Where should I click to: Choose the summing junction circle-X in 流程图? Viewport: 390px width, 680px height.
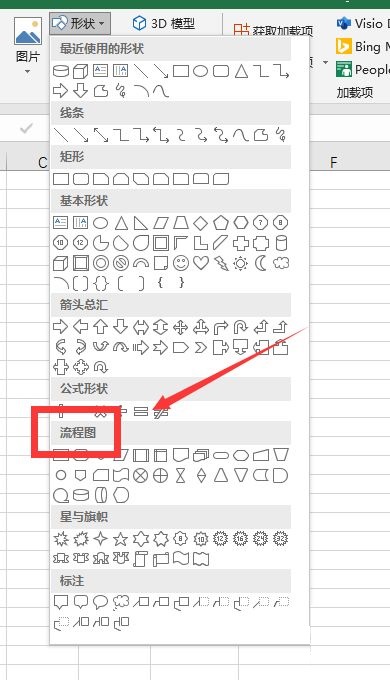click(x=141, y=476)
